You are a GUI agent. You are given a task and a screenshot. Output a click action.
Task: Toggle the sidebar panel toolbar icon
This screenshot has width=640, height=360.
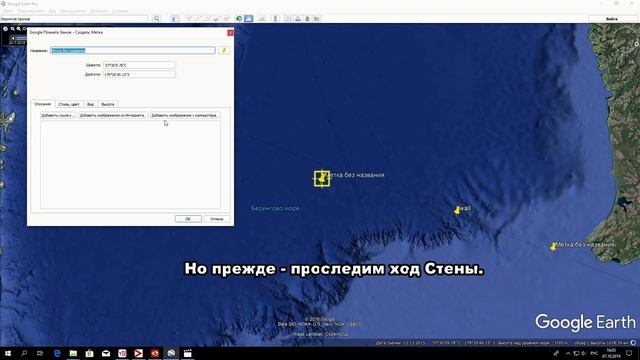click(175, 19)
